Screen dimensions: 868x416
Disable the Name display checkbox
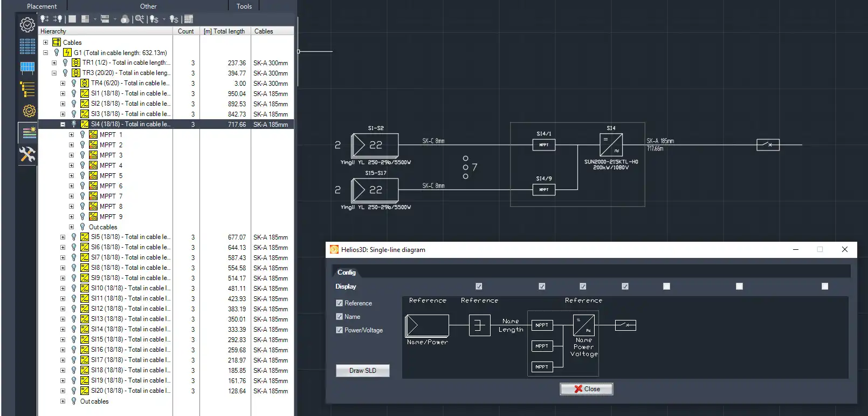339,317
